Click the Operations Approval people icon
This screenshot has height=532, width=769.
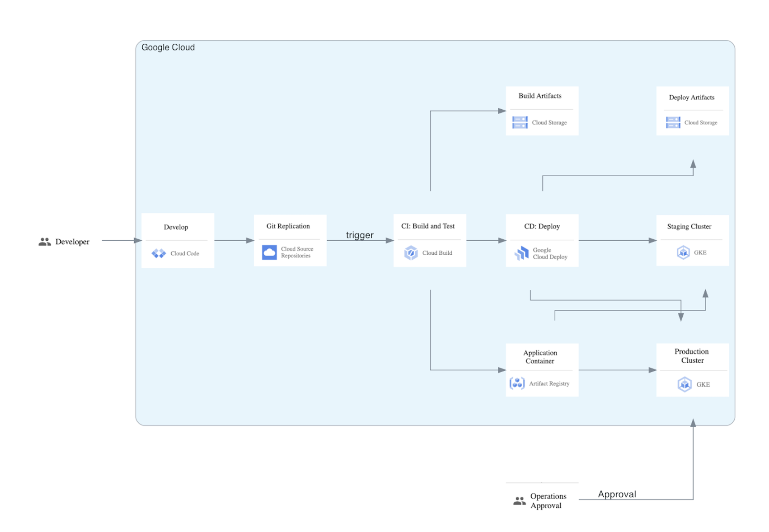pyautogui.click(x=520, y=500)
